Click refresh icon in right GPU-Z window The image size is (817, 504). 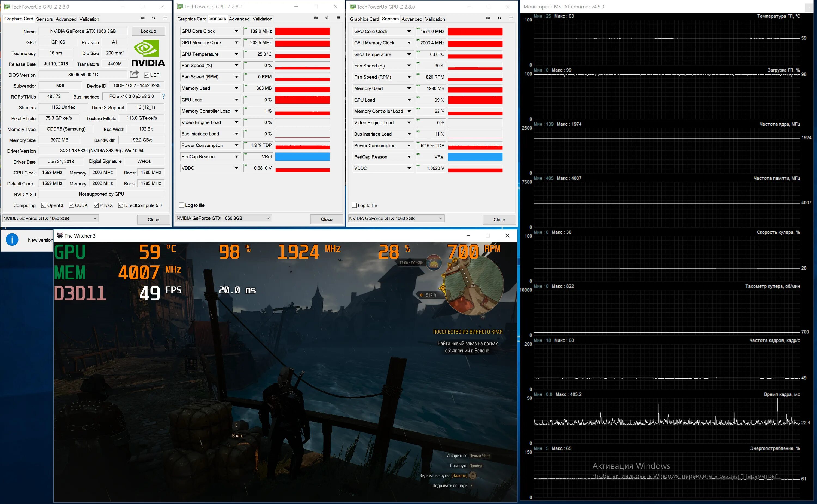[x=499, y=18]
